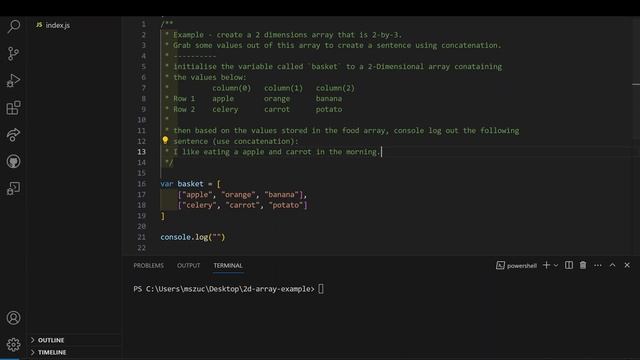
Task: Open the Extensions view
Action: [13, 108]
